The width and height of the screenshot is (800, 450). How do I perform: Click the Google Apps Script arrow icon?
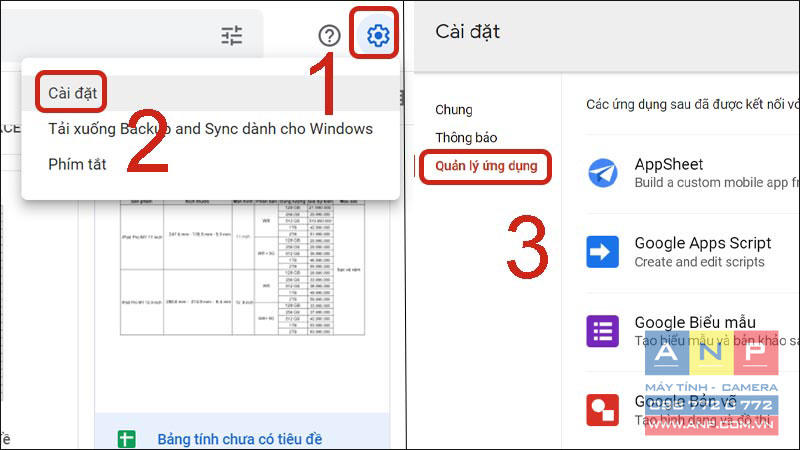603,252
